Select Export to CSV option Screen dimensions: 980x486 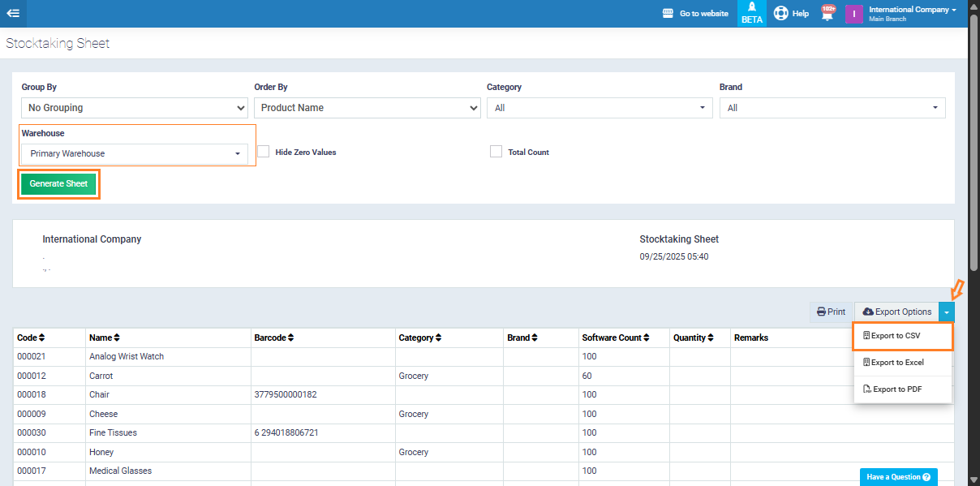click(902, 336)
